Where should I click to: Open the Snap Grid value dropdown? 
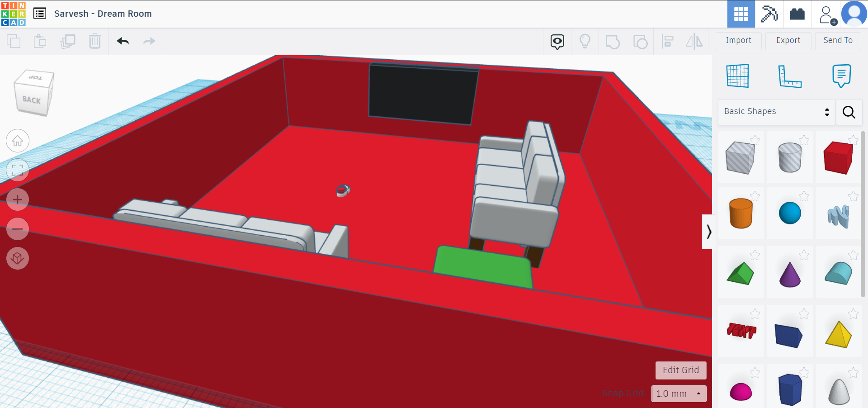coord(678,394)
